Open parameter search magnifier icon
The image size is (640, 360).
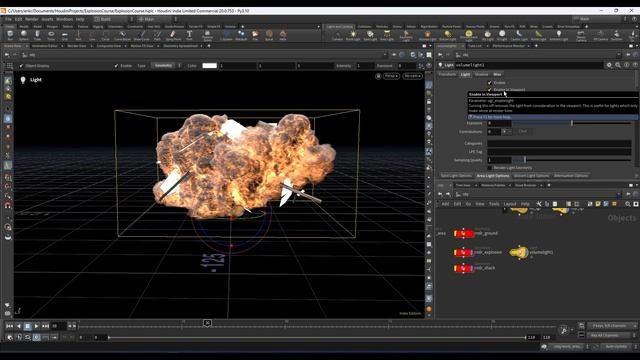click(x=618, y=65)
